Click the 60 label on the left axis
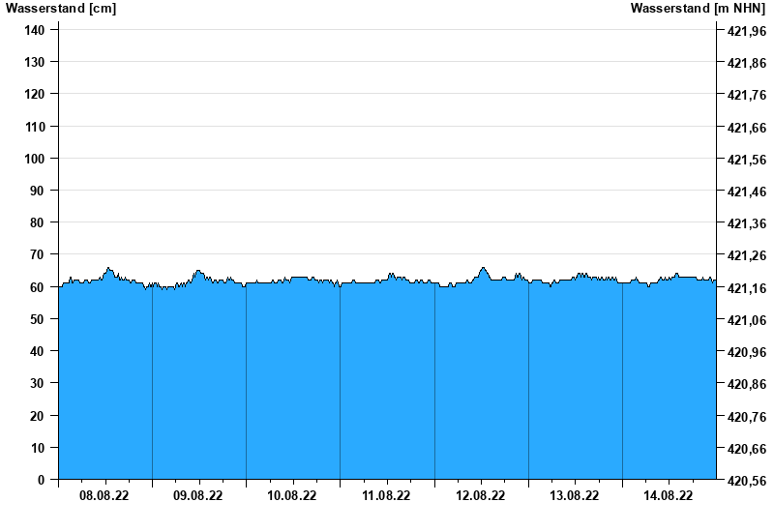The height and width of the screenshot is (532, 774). [39, 287]
